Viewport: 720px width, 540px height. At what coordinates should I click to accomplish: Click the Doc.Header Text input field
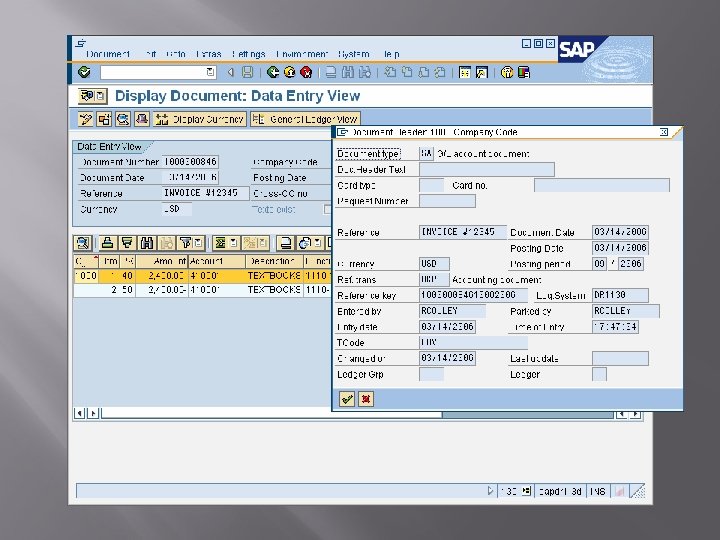click(486, 169)
